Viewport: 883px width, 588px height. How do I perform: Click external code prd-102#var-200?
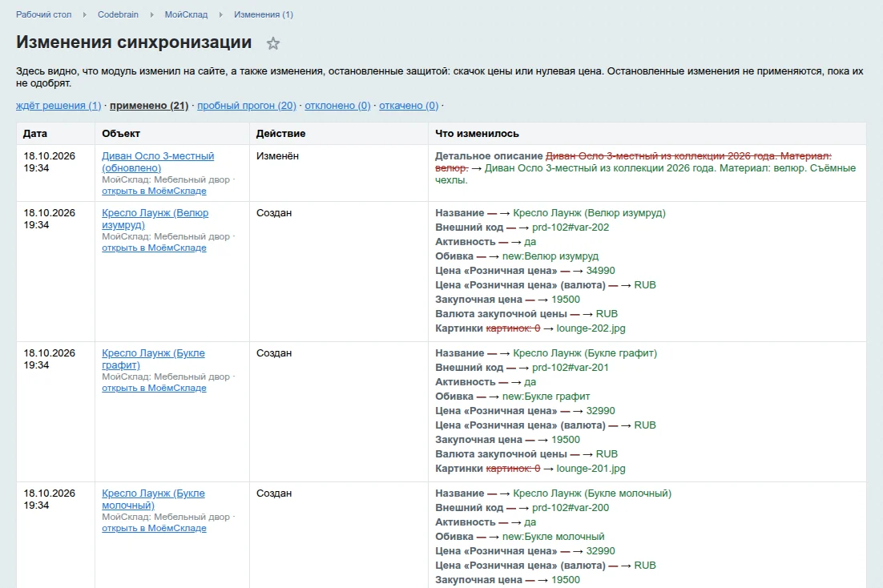[x=571, y=508]
